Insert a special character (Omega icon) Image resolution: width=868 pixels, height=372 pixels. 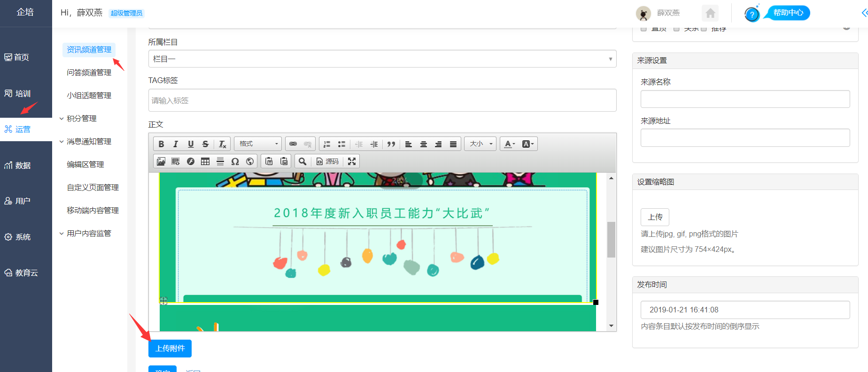click(x=235, y=161)
